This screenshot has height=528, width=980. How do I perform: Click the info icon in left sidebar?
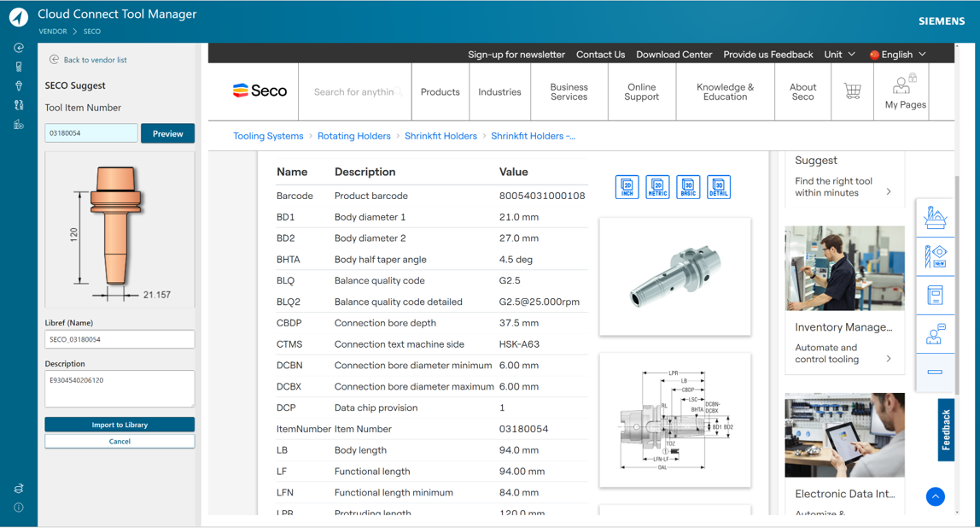click(19, 507)
